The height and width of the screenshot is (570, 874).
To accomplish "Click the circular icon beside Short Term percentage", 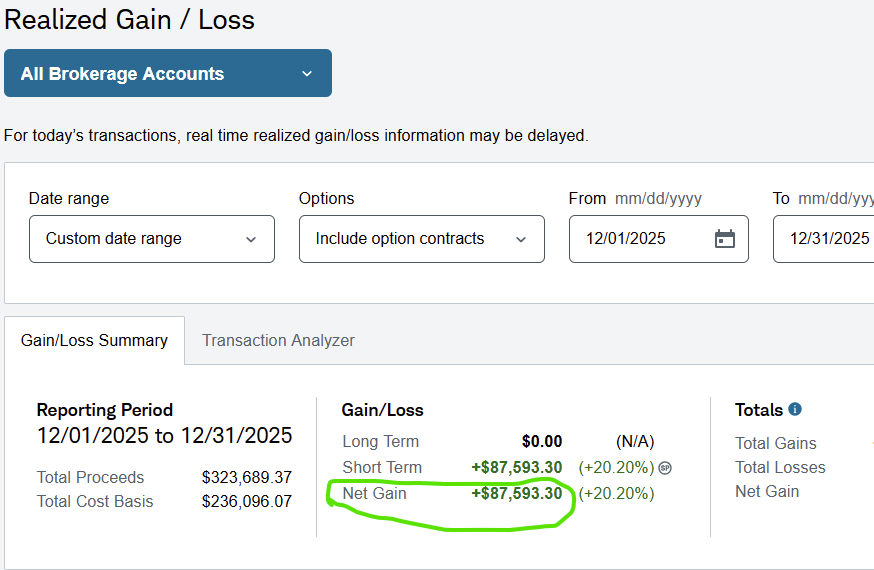I will coord(665,467).
